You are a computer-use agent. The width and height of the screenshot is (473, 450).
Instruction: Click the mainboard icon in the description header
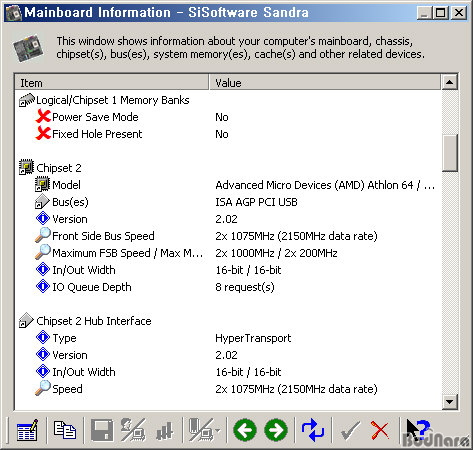click(x=29, y=48)
